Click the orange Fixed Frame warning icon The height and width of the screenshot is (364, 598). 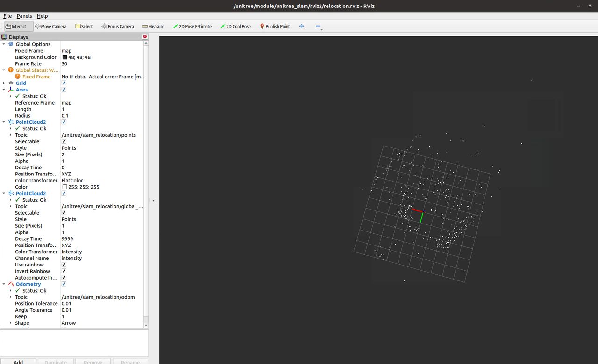coord(18,77)
